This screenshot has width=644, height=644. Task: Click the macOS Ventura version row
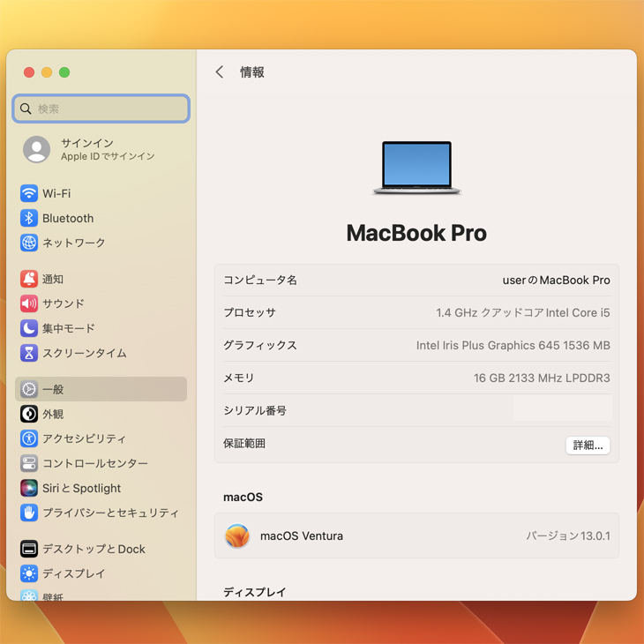coord(416,535)
